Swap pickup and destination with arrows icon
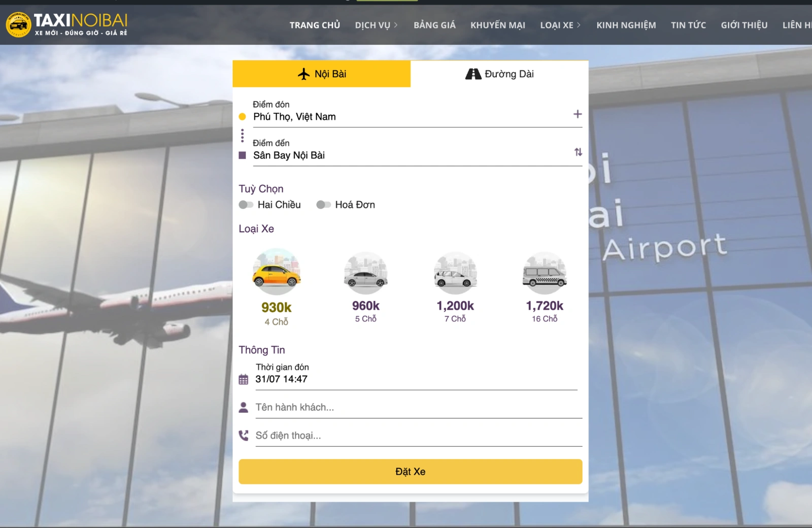 [578, 152]
